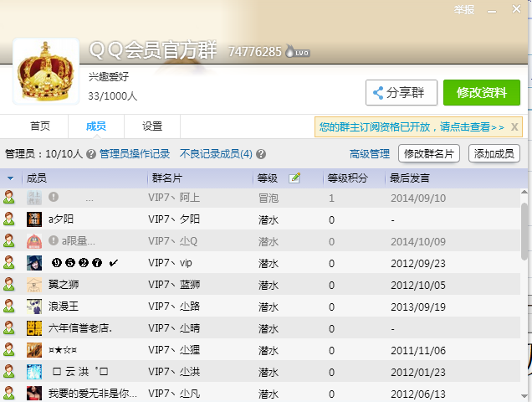The width and height of the screenshot is (532, 402).
Task: Click the warning icon in the 阿上 row
Action: [x=54, y=197]
